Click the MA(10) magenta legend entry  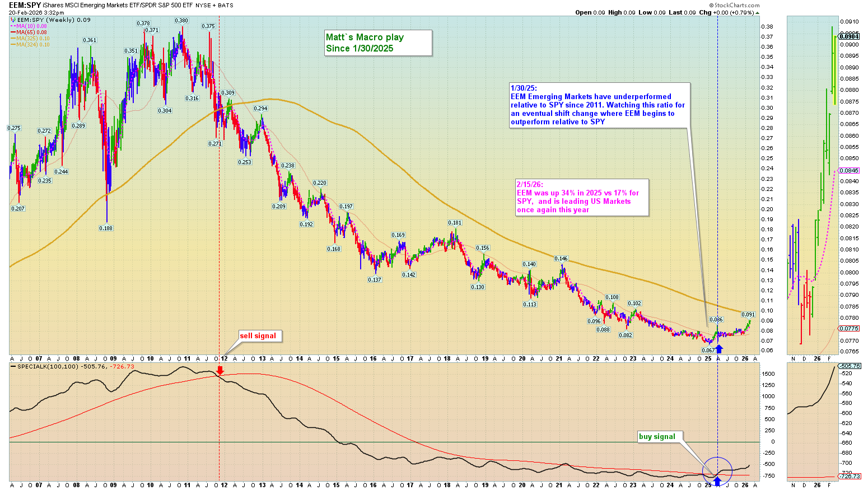point(31,26)
